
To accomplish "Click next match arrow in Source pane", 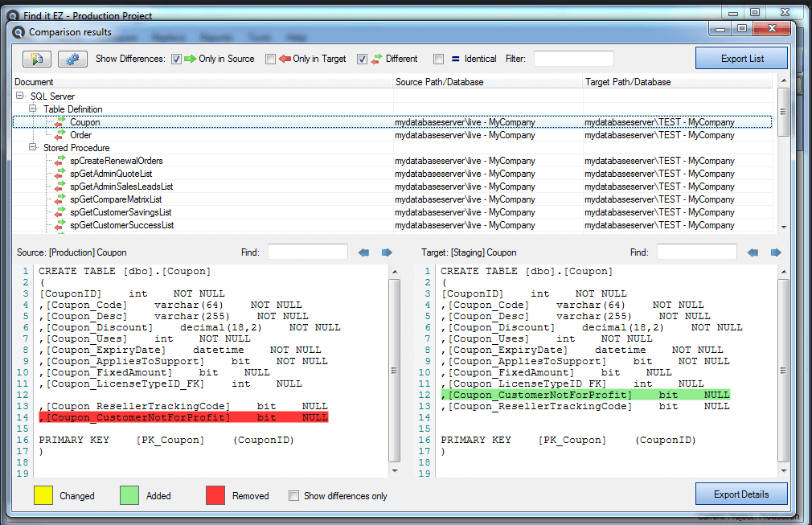I will pyautogui.click(x=387, y=252).
